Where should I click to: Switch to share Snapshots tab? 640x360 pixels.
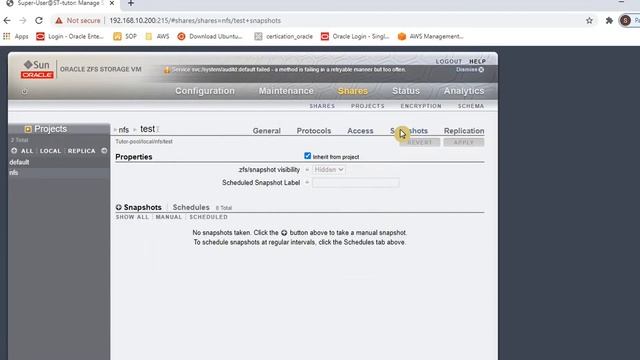pos(409,131)
